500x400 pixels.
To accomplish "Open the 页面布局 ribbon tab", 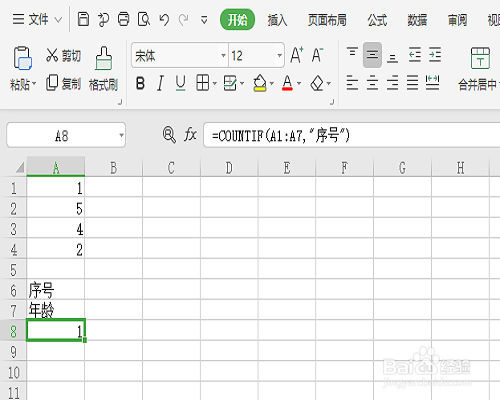I will tap(327, 20).
